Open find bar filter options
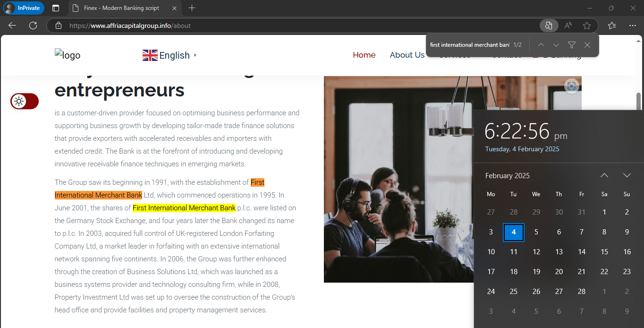 (x=572, y=45)
